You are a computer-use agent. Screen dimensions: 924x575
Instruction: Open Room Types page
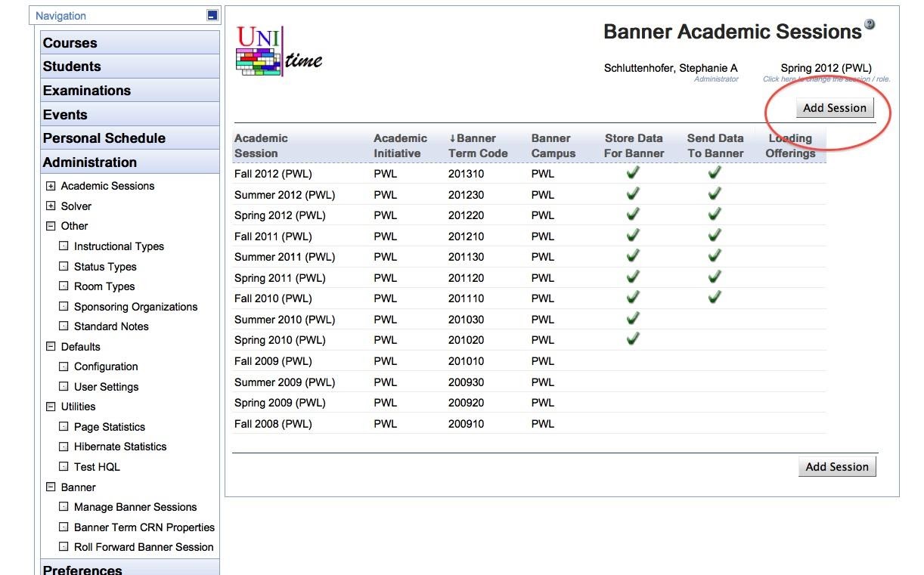pyautogui.click(x=104, y=286)
